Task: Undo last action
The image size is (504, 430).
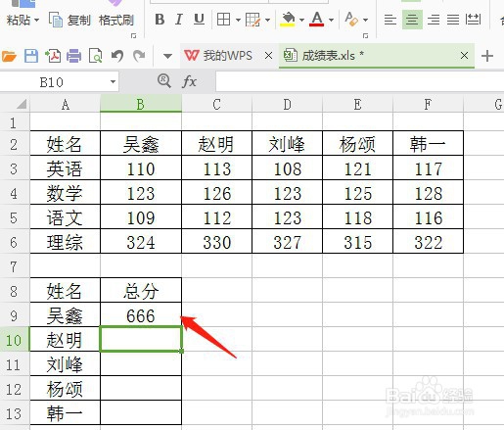Action: coord(117,56)
